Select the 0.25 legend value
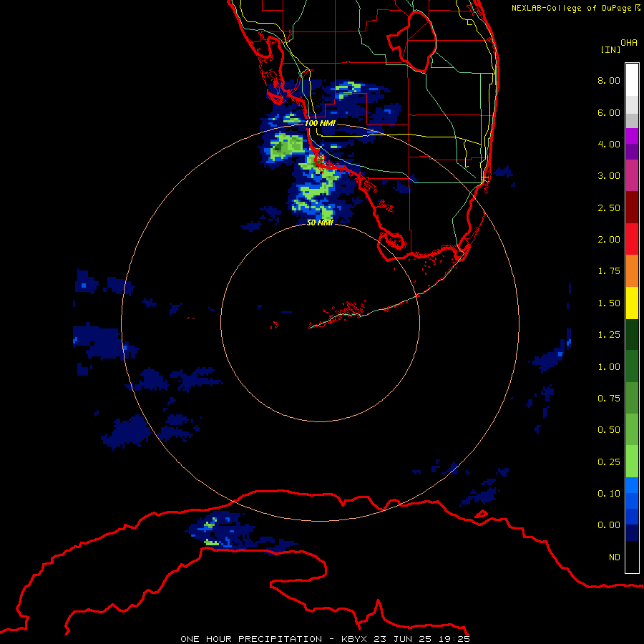644x644 pixels. [x=609, y=462]
